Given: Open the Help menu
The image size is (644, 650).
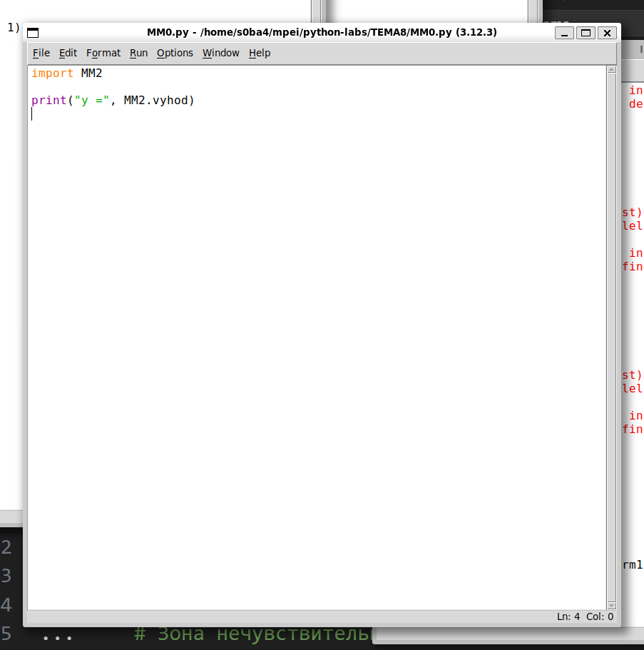Looking at the screenshot, I should click(260, 53).
